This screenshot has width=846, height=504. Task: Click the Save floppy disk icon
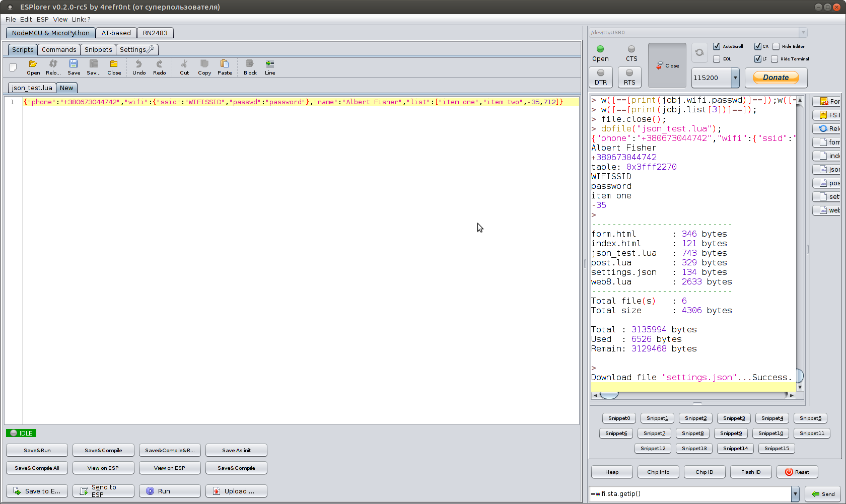pos(74,64)
